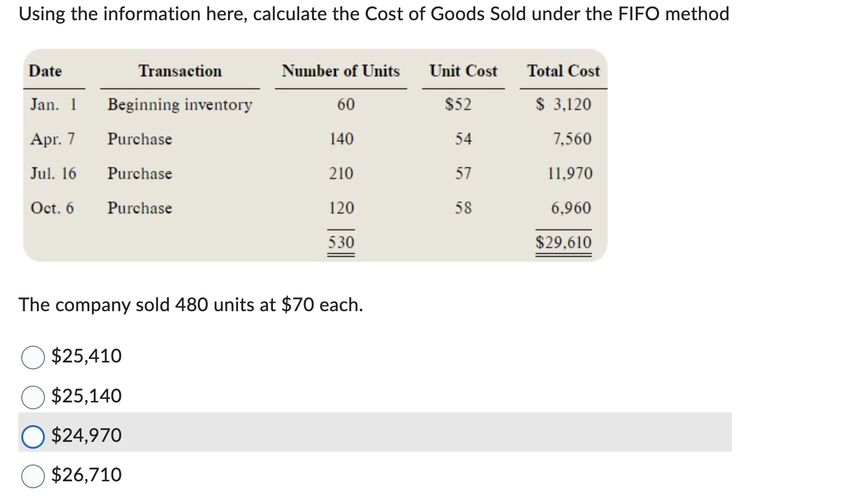Screen dimensions: 847x504
Task: Click the Transaction column header
Action: pyautogui.click(x=180, y=71)
